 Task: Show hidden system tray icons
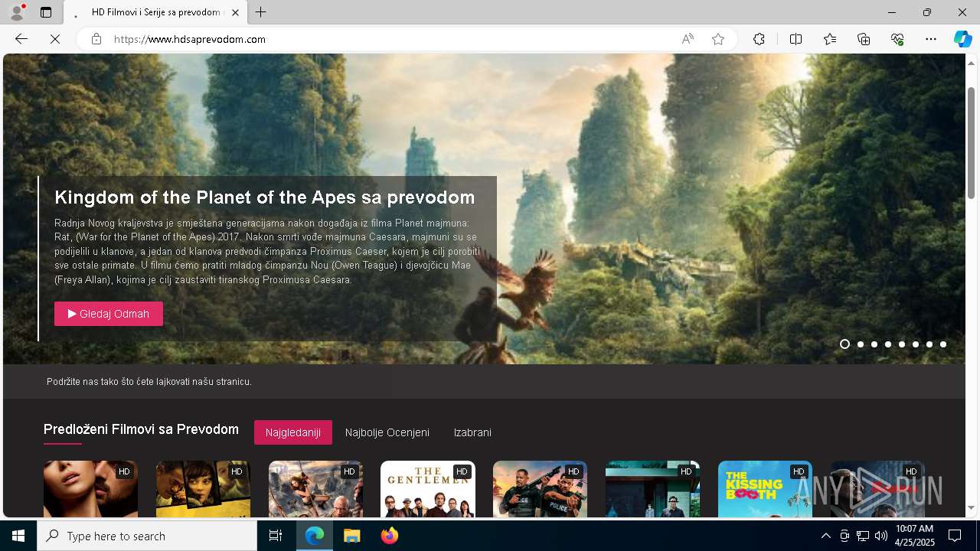(x=825, y=536)
